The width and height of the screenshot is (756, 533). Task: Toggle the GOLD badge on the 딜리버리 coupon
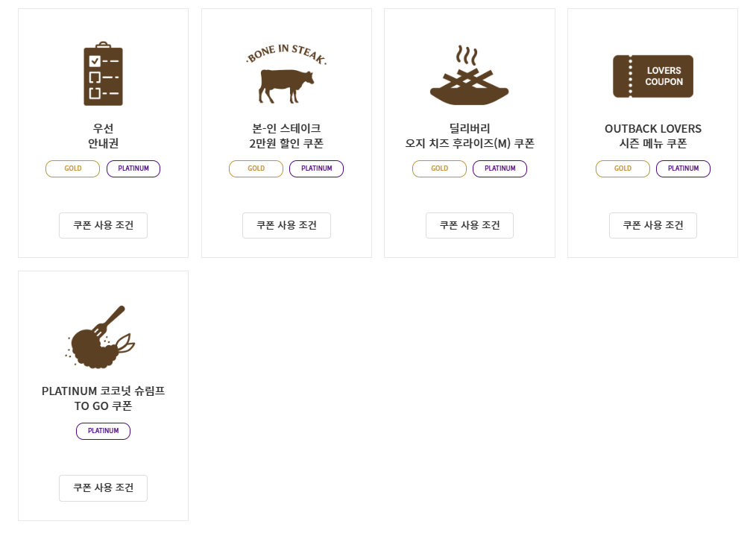[439, 168]
